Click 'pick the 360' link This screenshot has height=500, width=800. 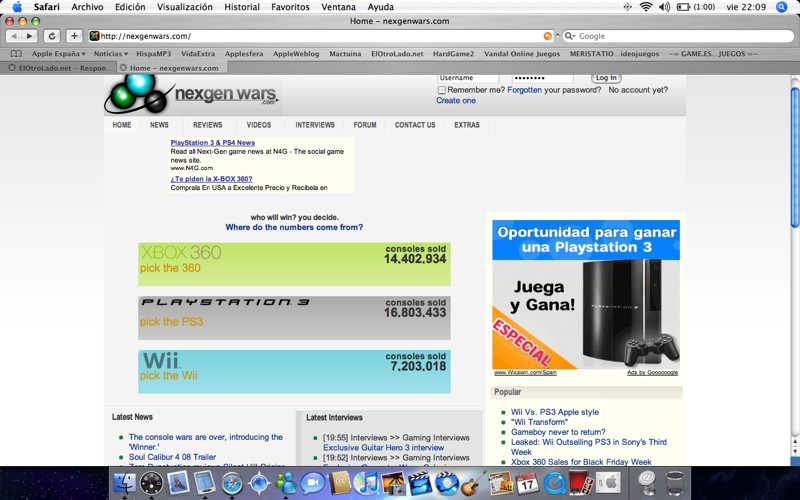170,268
